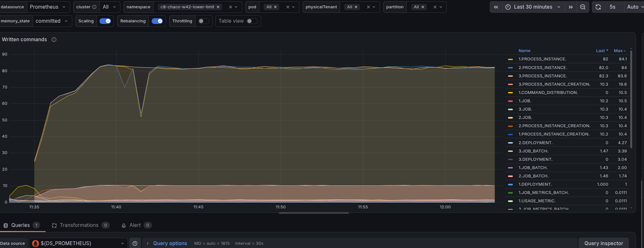
Task: Click the Prometheus flame data source icon
Action: pos(36,244)
